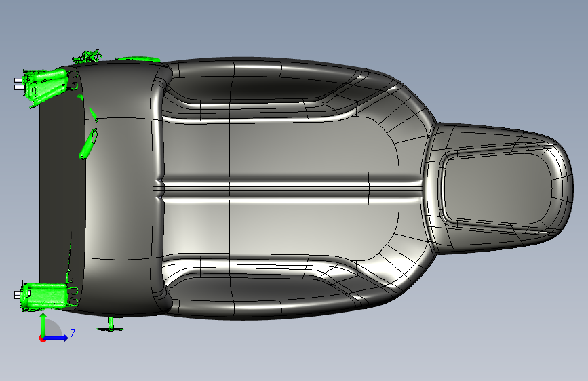Click the Z label beside the triad

click(x=73, y=334)
